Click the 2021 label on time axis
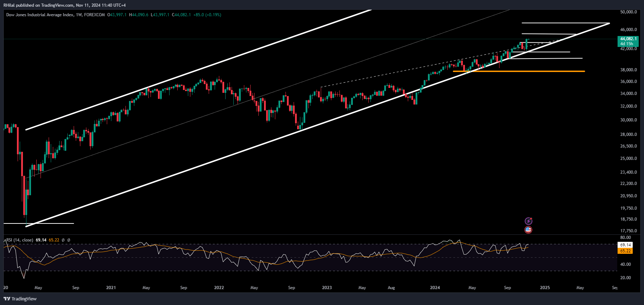This screenshot has width=644, height=305. click(111, 288)
